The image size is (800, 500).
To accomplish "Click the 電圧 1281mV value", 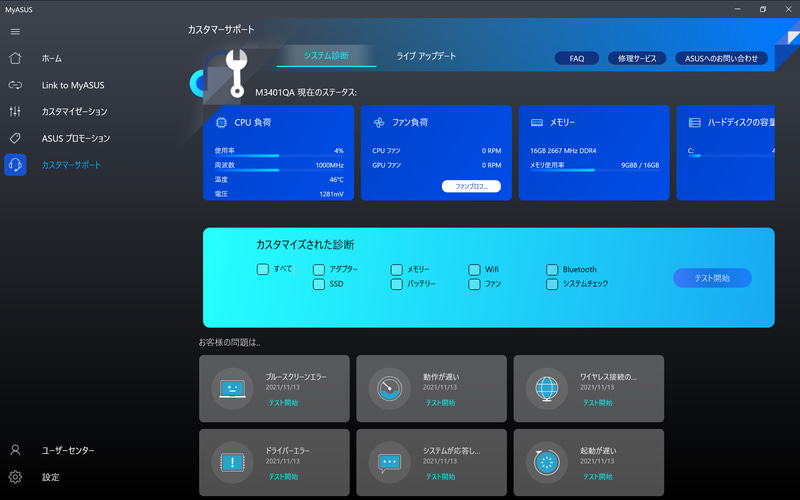I will (x=331, y=194).
